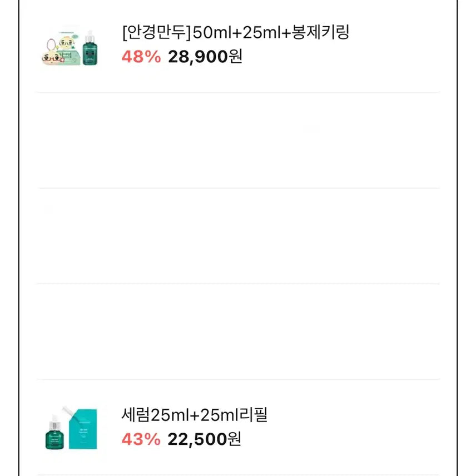
Task: Tap the 28,900원 price
Action: (205, 57)
